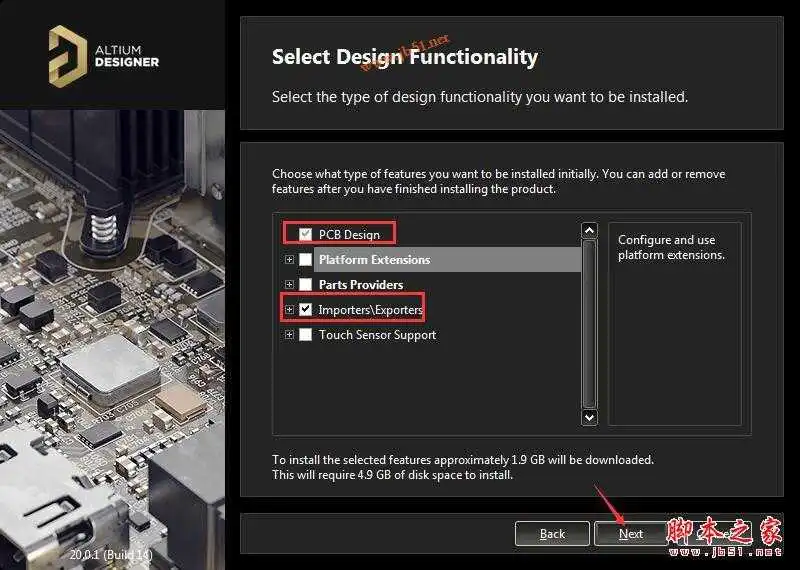The width and height of the screenshot is (800, 570).
Task: Click the scroll up arrow in feature list
Action: click(589, 231)
